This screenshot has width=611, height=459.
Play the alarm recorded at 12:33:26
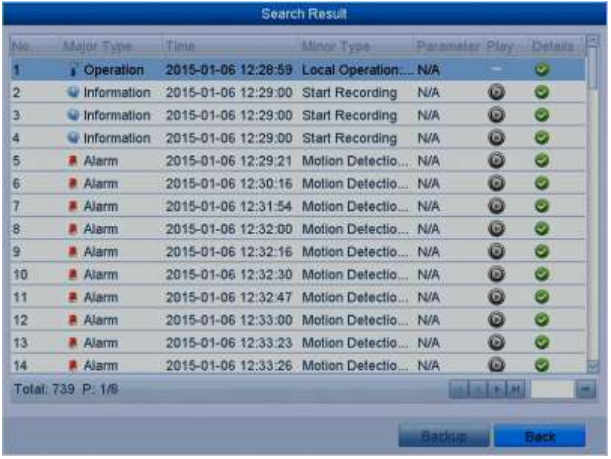click(x=496, y=365)
